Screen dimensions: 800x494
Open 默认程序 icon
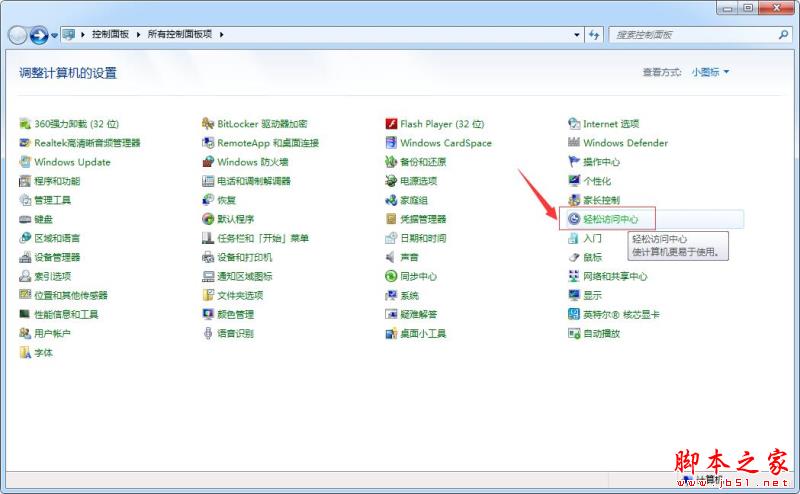click(208, 219)
